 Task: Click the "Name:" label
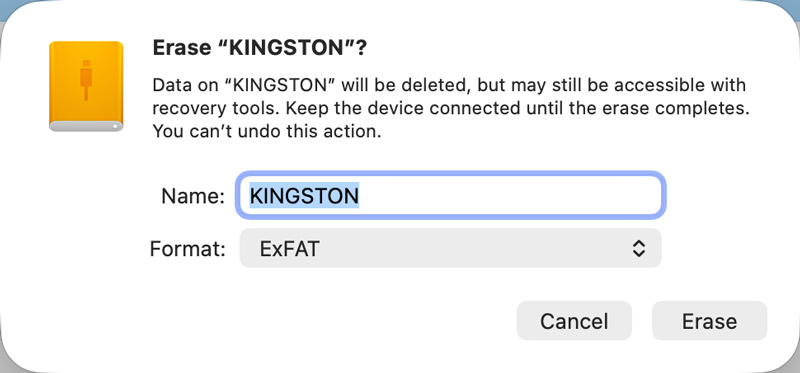point(193,196)
